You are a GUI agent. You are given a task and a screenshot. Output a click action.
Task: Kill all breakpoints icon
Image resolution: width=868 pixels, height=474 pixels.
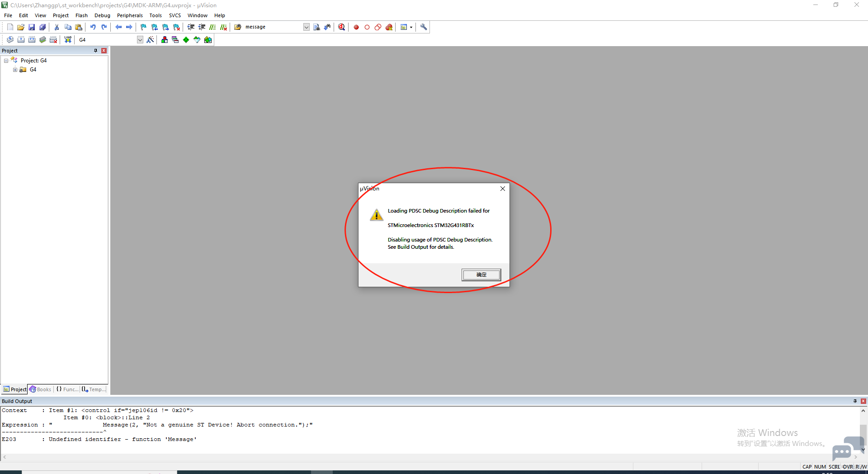389,27
